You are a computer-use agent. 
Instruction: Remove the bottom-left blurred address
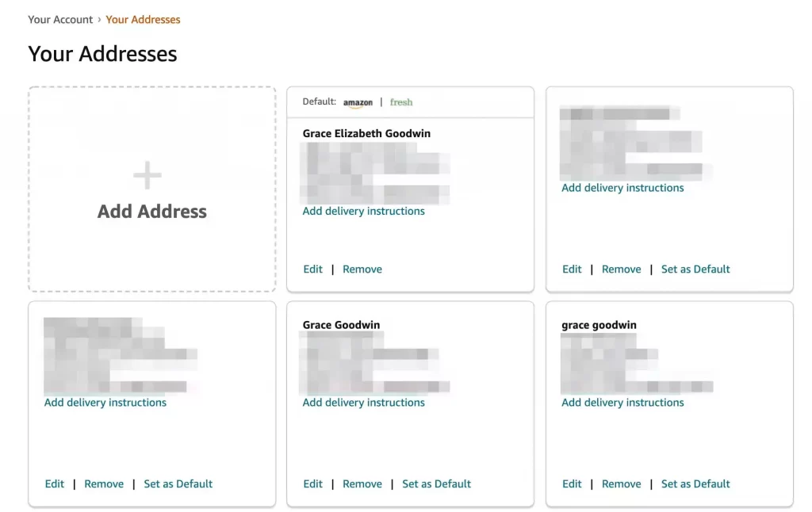[104, 484]
